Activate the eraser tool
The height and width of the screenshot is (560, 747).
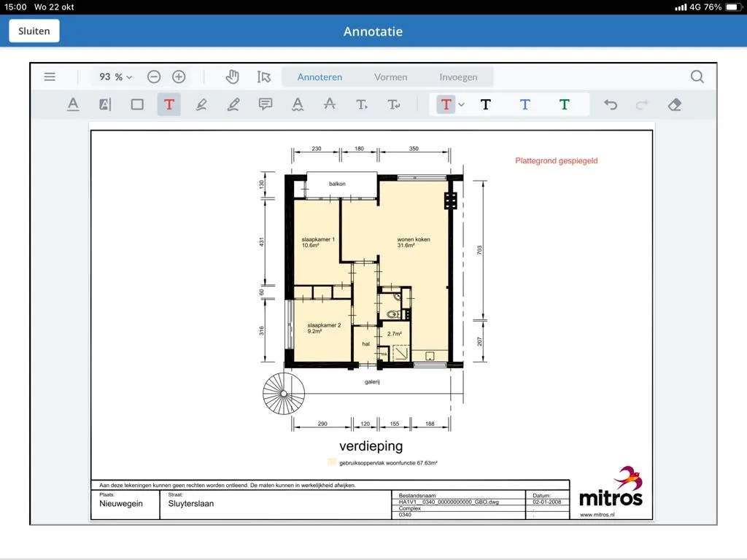tap(674, 104)
